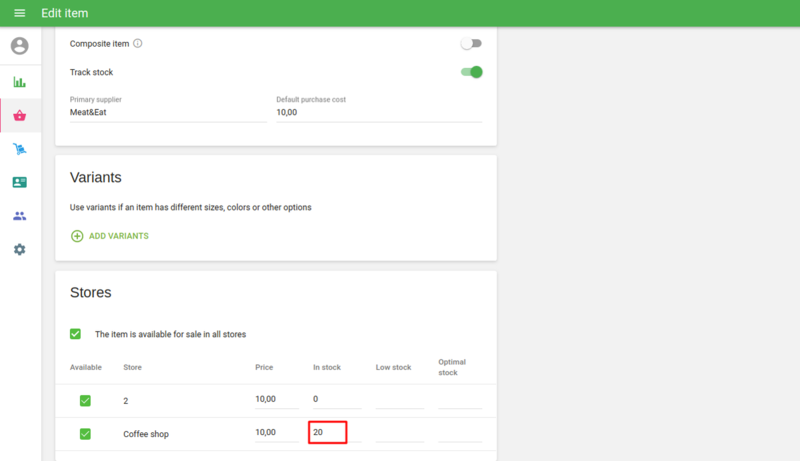Uncheck availability for store 2
This screenshot has width=800, height=461.
pos(85,400)
